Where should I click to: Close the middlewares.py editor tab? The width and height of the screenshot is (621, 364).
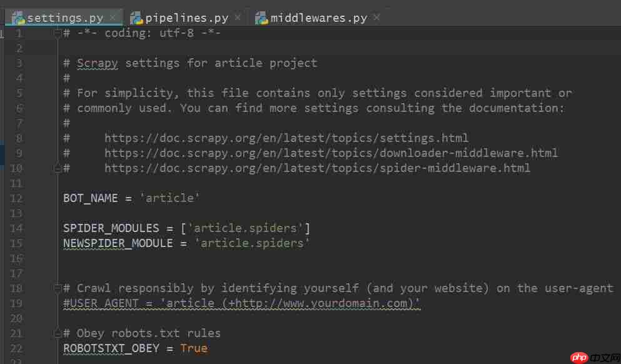point(376,18)
